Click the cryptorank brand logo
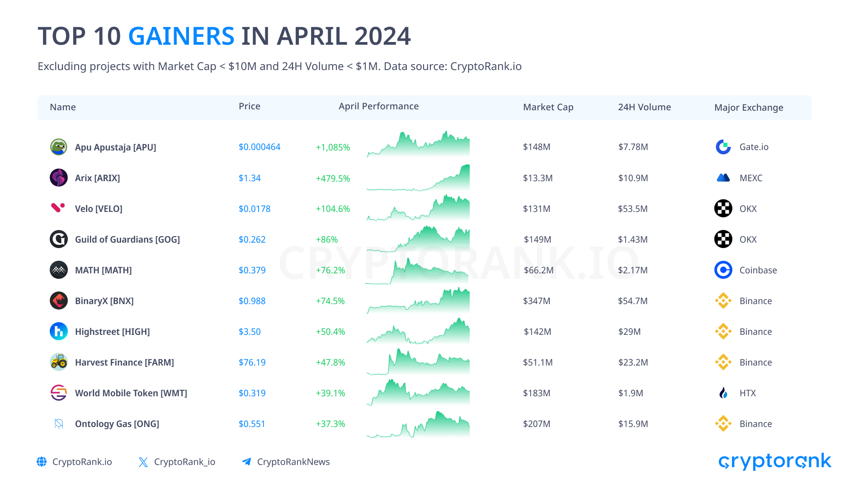The height and width of the screenshot is (488, 868). point(775,461)
